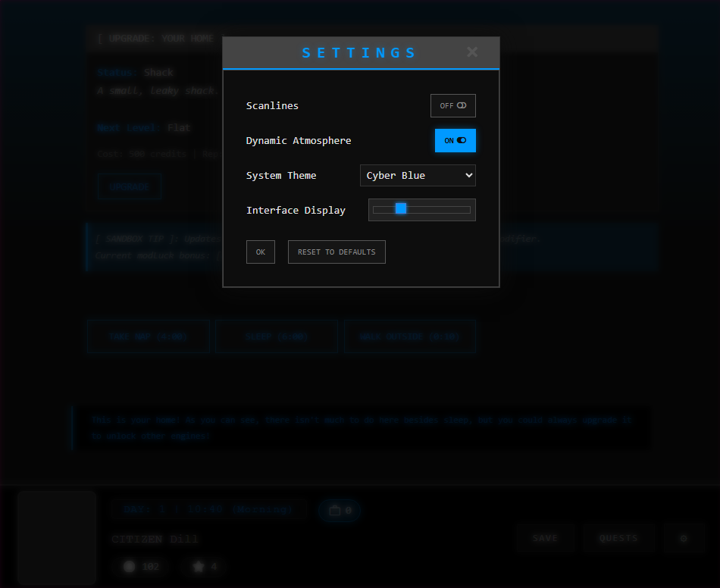720x588 pixels.
Task: Click the Save button in bottom bar
Action: coord(545,538)
